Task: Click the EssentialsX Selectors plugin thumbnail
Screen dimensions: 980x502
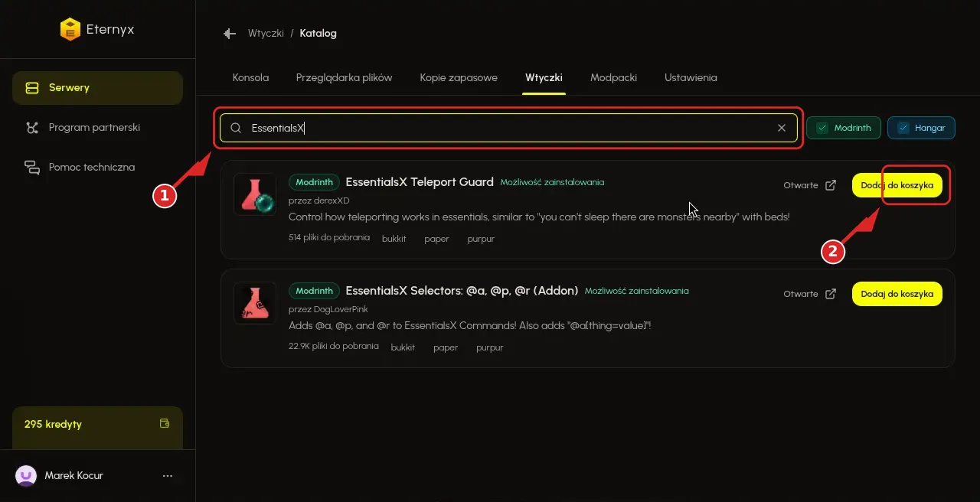Action: coord(255,303)
